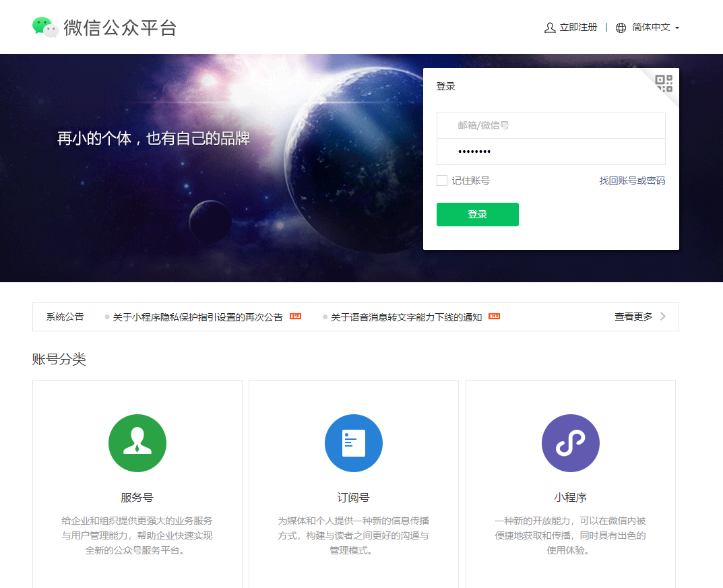Click the WeChat logo in the header
Viewport: 723px width, 588px height.
45,28
